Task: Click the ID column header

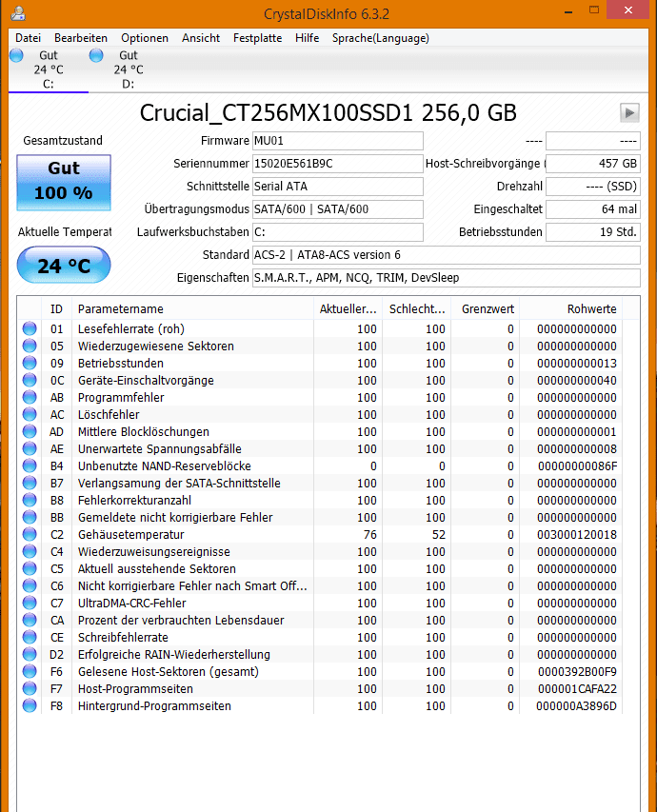Action: pyautogui.click(x=56, y=309)
